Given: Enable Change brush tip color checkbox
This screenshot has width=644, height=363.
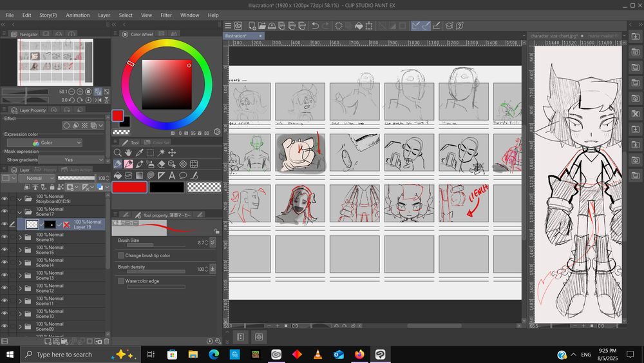Looking at the screenshot, I should tap(121, 255).
